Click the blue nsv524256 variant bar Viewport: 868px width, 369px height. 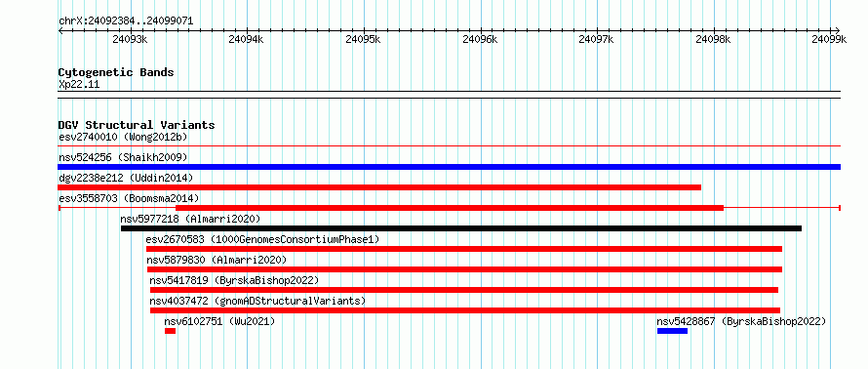point(449,167)
